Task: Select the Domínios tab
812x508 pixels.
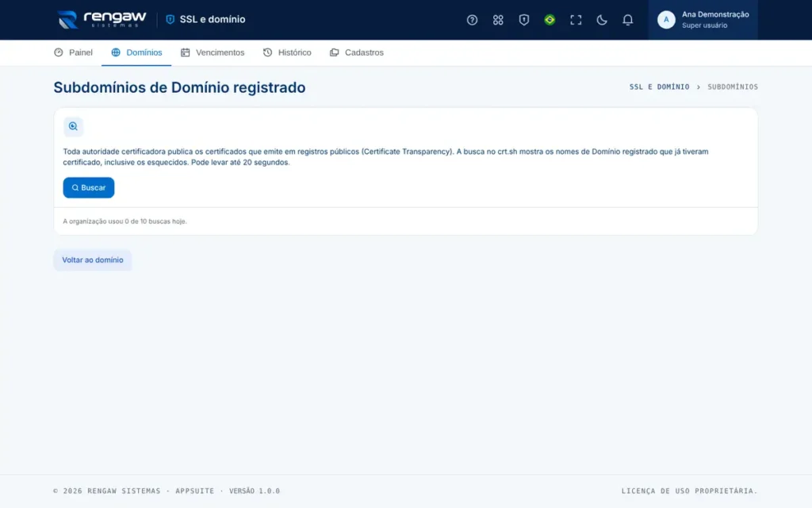Action: coord(136,52)
